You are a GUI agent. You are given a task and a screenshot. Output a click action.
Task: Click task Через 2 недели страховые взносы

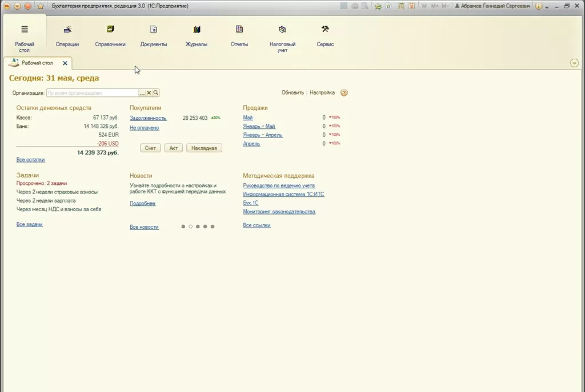[x=57, y=192]
